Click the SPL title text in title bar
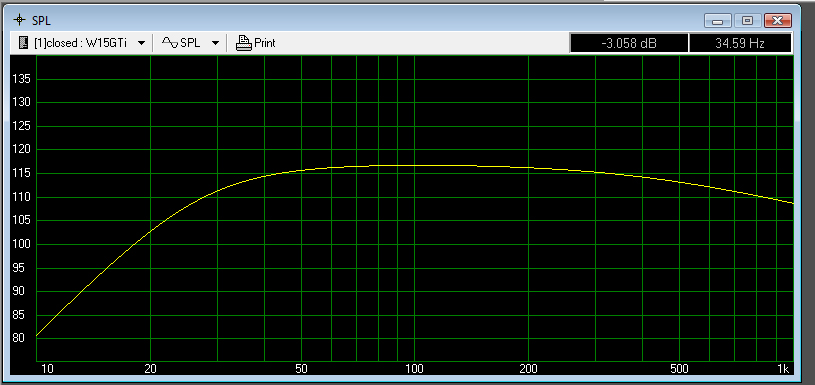Image resolution: width=815 pixels, height=385 pixels. [42, 21]
